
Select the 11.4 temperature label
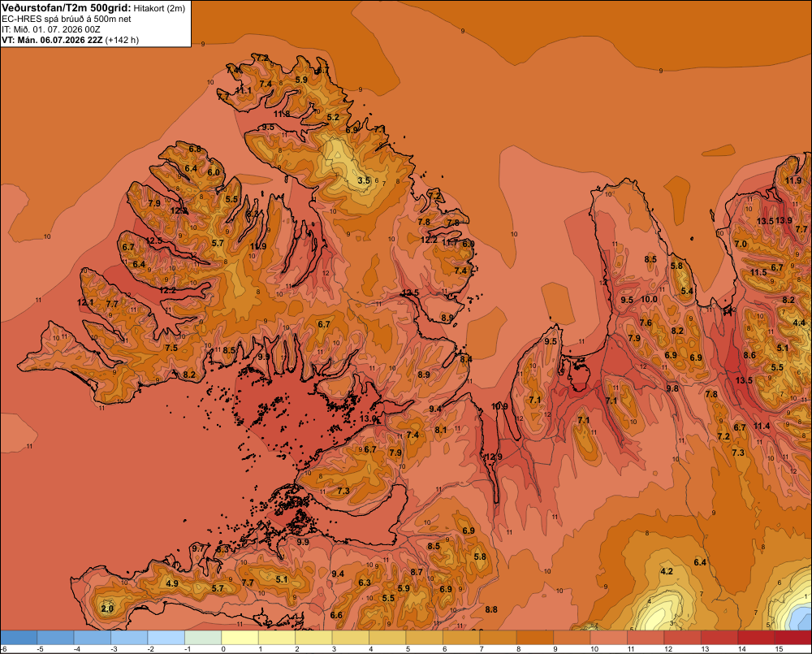pyautogui.click(x=762, y=426)
